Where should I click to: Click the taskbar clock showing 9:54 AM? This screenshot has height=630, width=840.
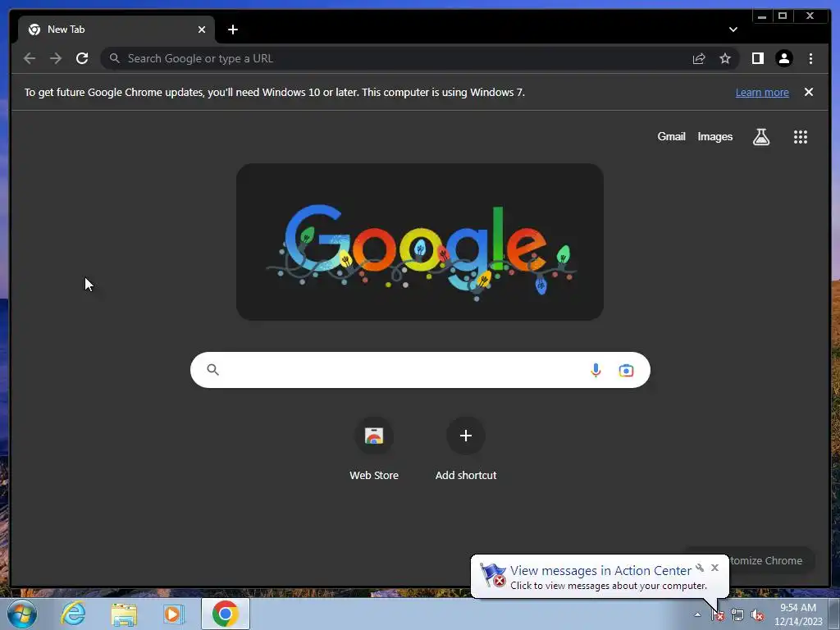pos(798,614)
